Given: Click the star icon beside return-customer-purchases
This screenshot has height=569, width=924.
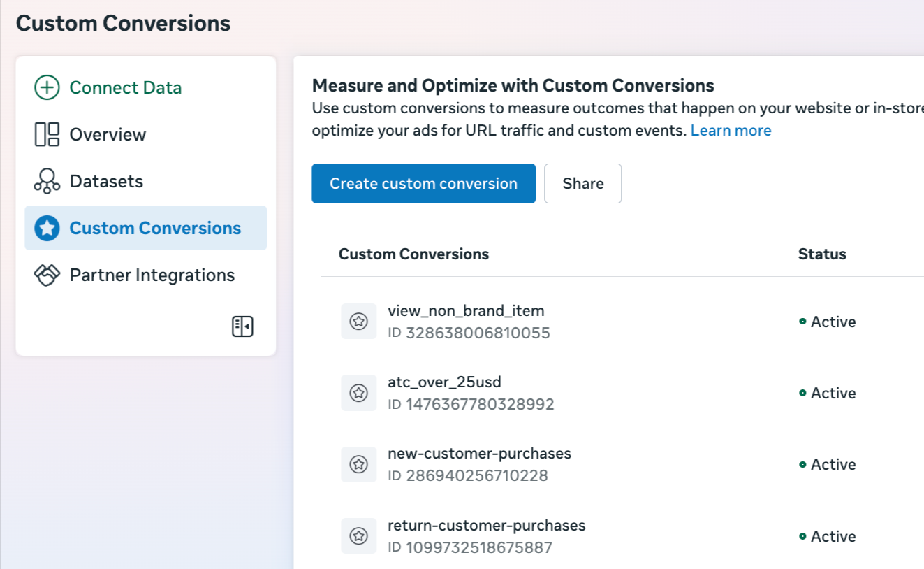Looking at the screenshot, I should click(x=359, y=536).
